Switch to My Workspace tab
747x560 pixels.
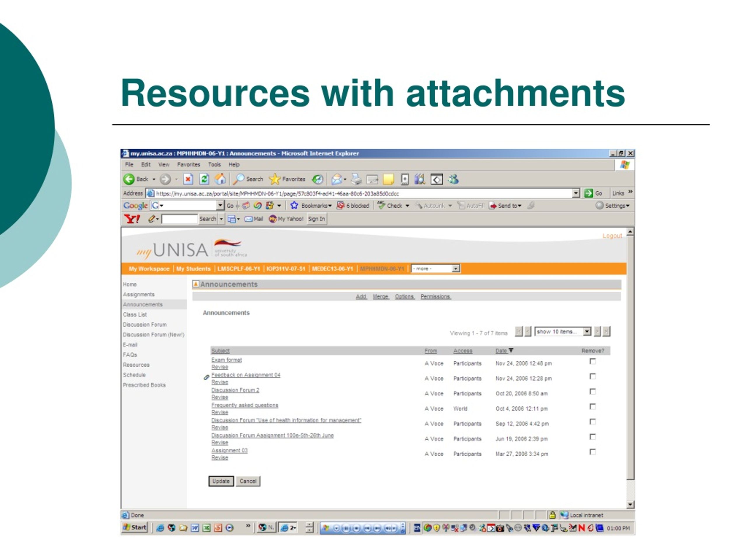[149, 269]
